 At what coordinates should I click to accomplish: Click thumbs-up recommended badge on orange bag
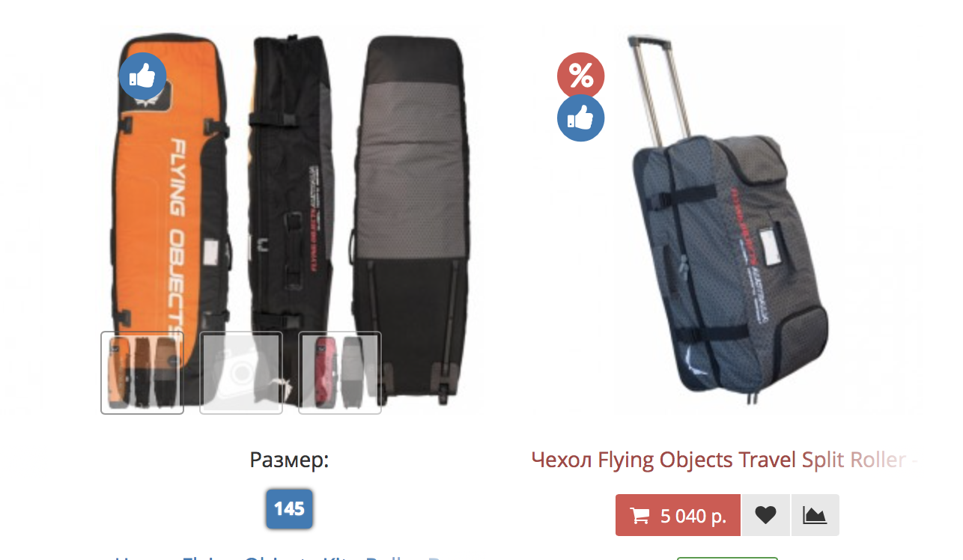pyautogui.click(x=142, y=76)
